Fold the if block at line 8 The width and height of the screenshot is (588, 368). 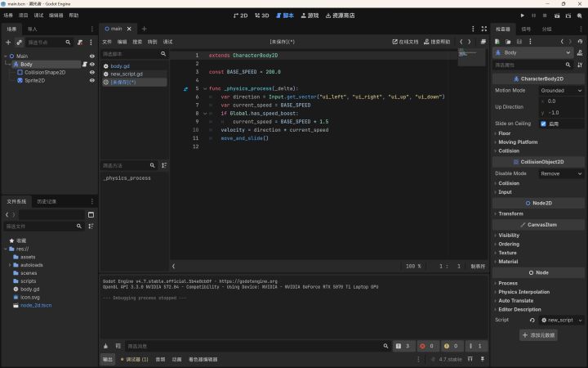(x=205, y=114)
